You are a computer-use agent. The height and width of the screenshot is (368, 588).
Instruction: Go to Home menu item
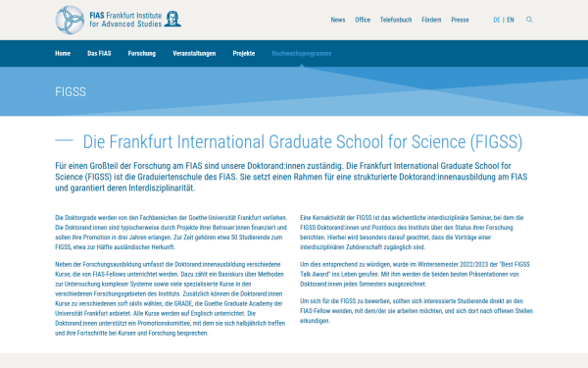pyautogui.click(x=63, y=53)
